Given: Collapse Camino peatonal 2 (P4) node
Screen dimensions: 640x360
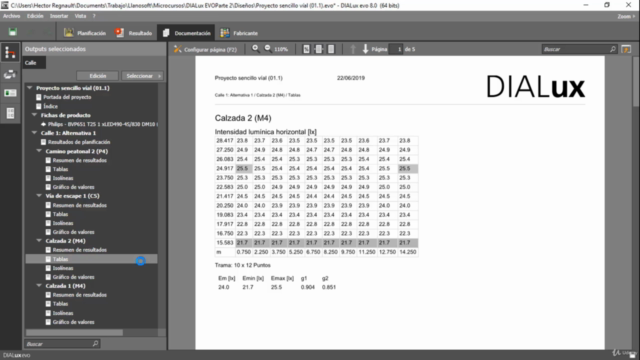Looking at the screenshot, I should coord(39,151).
